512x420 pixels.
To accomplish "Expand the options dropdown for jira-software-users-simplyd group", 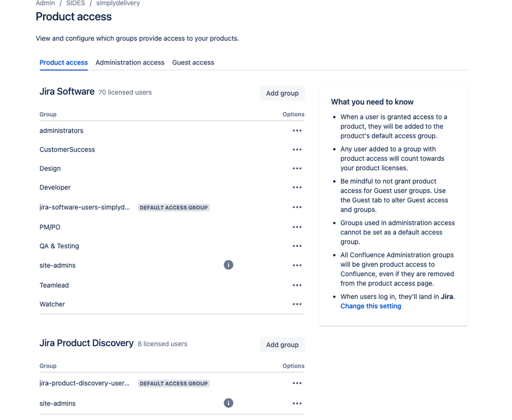I will coord(297,207).
